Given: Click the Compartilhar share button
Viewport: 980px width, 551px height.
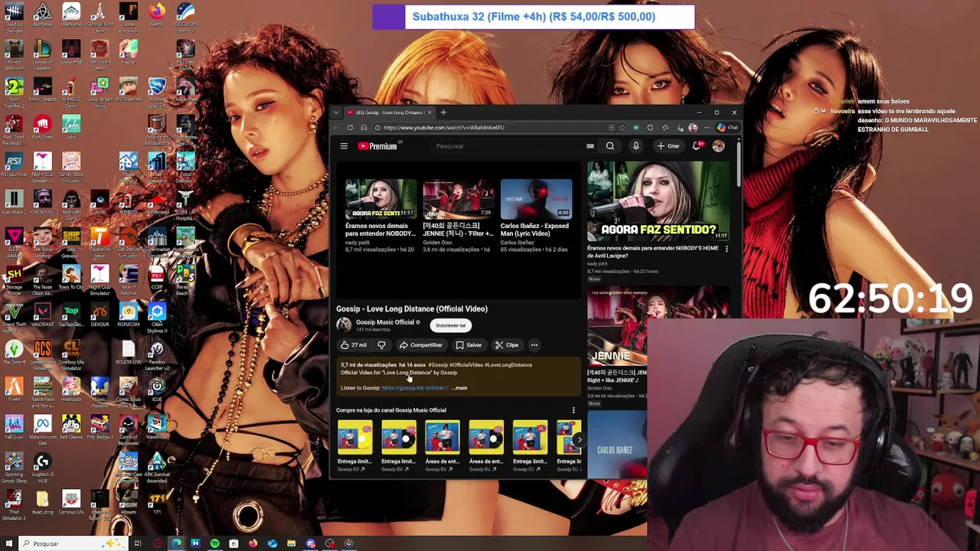Looking at the screenshot, I should click(x=420, y=345).
